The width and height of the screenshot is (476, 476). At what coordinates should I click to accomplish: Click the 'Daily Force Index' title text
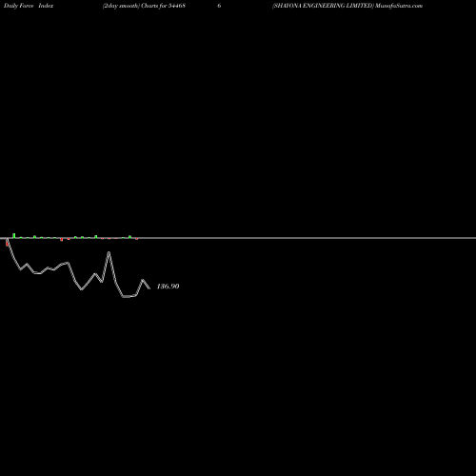click(x=29, y=6)
